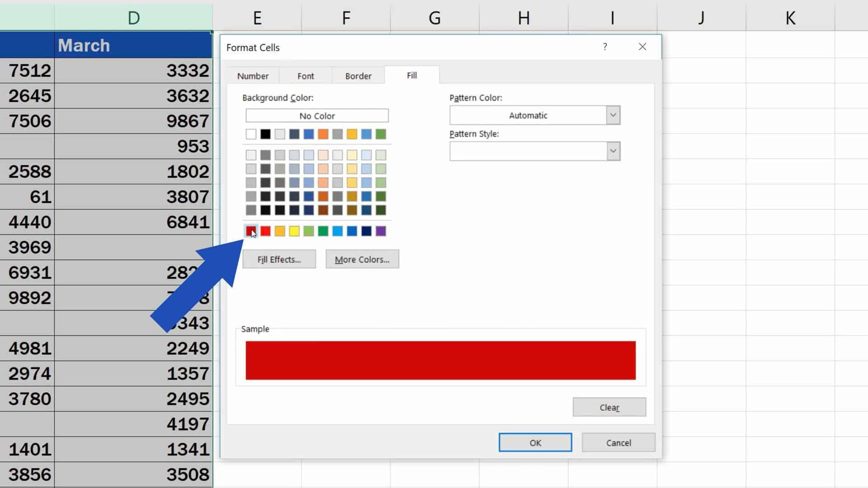
Task: Click the Fill tab in Format Cells
Action: pos(412,75)
